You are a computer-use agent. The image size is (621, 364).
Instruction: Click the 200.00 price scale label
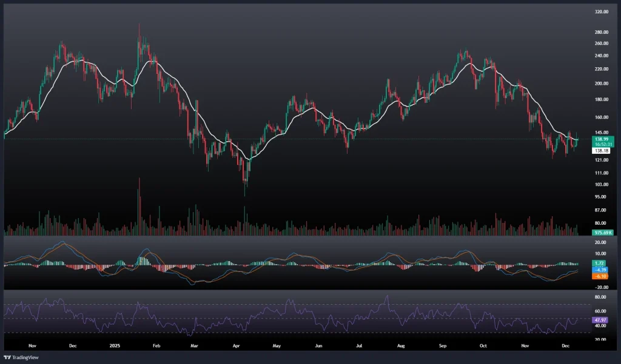tap(602, 84)
